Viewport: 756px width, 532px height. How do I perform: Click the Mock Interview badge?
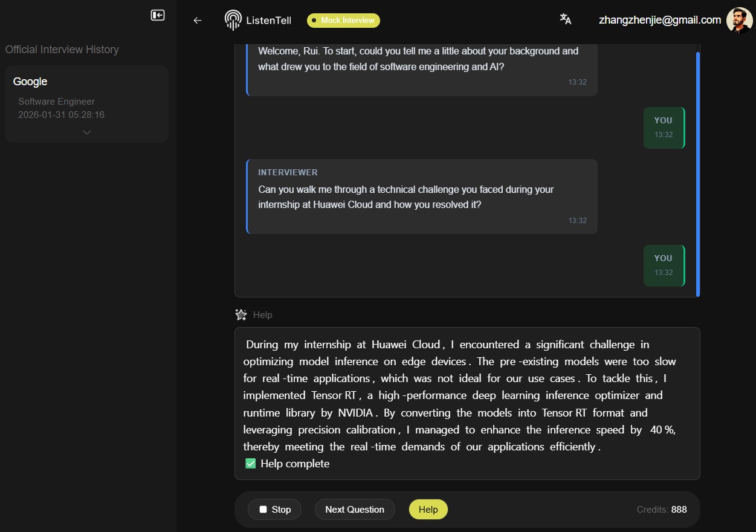coord(343,21)
